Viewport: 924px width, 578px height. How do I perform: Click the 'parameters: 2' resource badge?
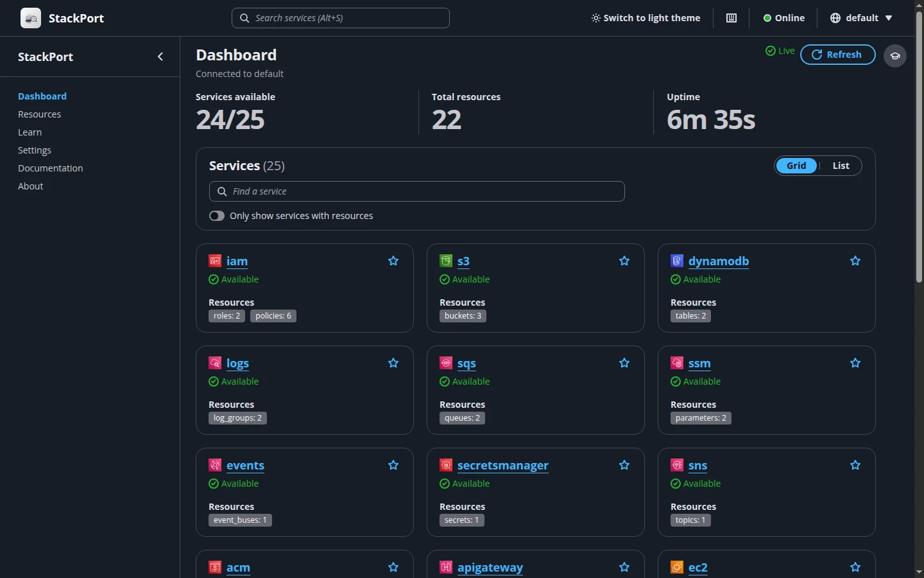[701, 418]
